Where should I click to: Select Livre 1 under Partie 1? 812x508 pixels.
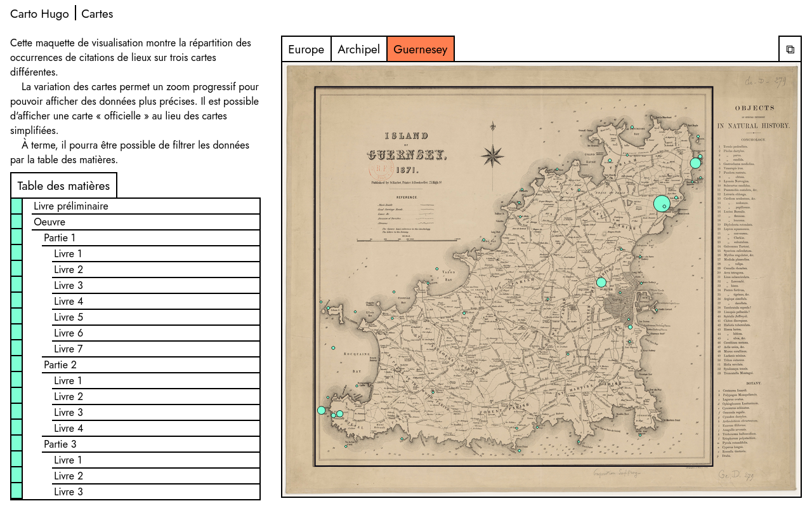(156, 253)
